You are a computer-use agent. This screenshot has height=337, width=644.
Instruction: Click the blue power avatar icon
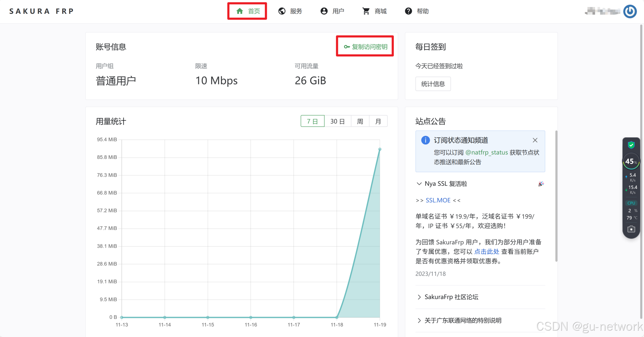click(x=630, y=11)
